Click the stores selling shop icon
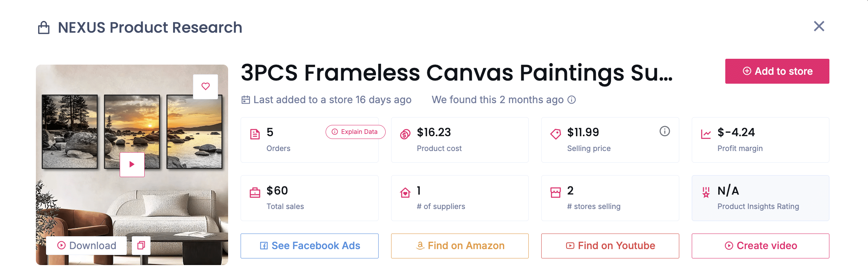Image resolution: width=868 pixels, height=267 pixels. (x=556, y=193)
